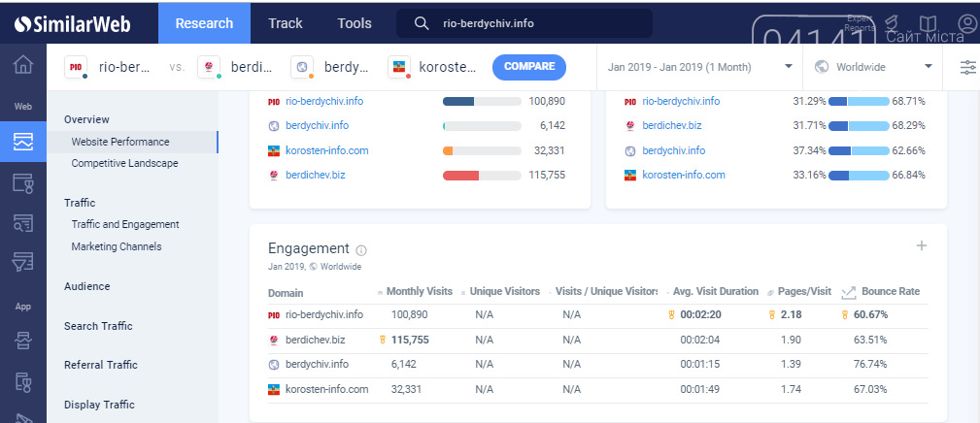The image size is (980, 423).
Task: Open the user account profile icon
Action: click(965, 23)
